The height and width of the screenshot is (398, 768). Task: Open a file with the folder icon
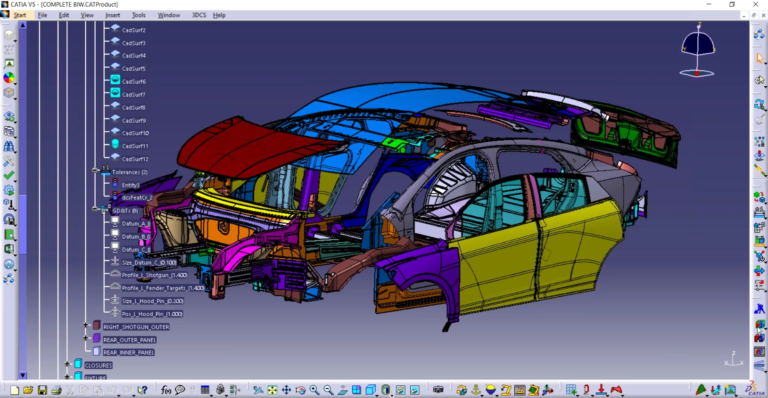point(28,390)
